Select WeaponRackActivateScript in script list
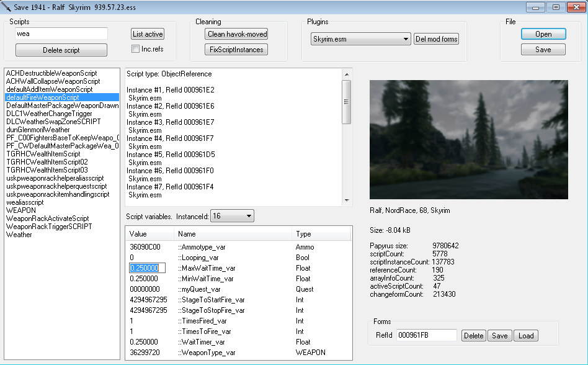Screen dimensions: 588x365 [48, 219]
